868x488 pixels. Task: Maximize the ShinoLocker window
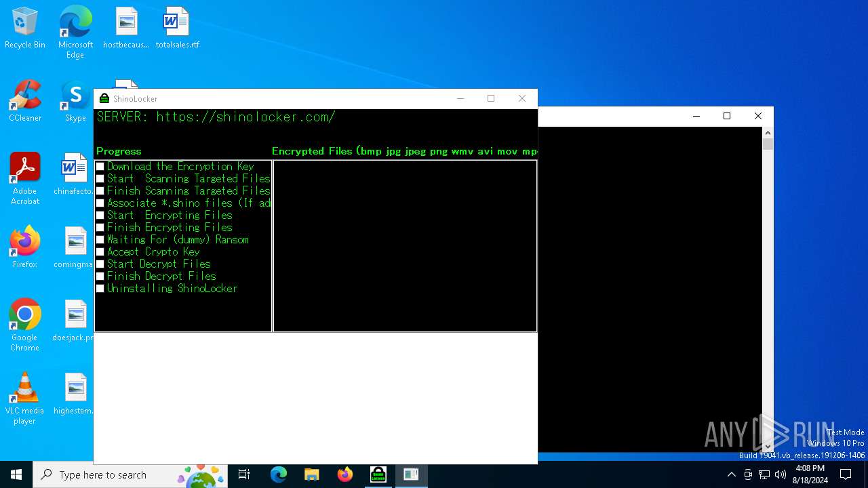[x=491, y=98]
